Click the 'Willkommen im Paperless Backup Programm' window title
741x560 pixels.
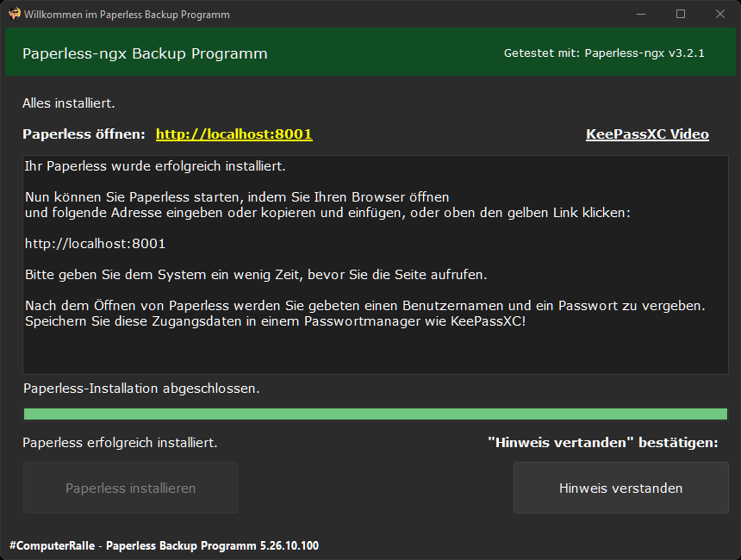[x=127, y=15]
